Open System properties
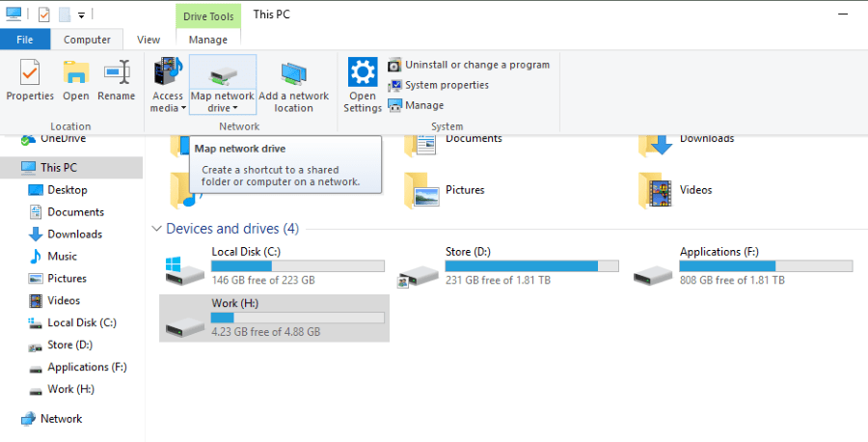The width and height of the screenshot is (868, 442). [x=439, y=85]
